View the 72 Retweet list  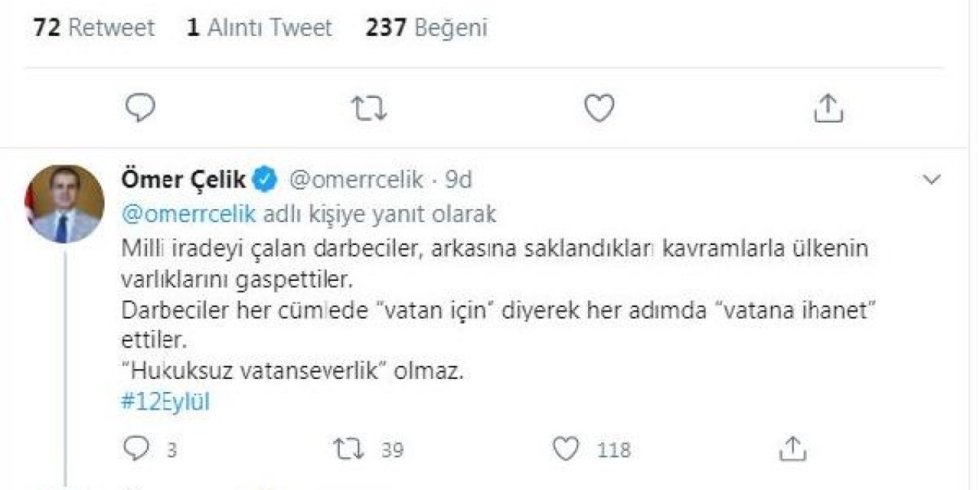click(93, 28)
